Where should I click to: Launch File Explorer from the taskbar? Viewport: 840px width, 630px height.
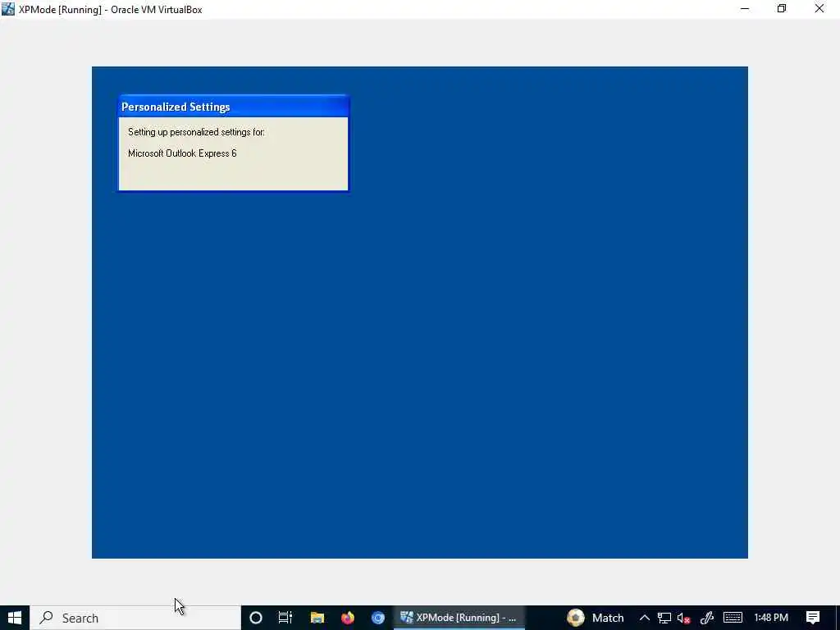pos(317,618)
